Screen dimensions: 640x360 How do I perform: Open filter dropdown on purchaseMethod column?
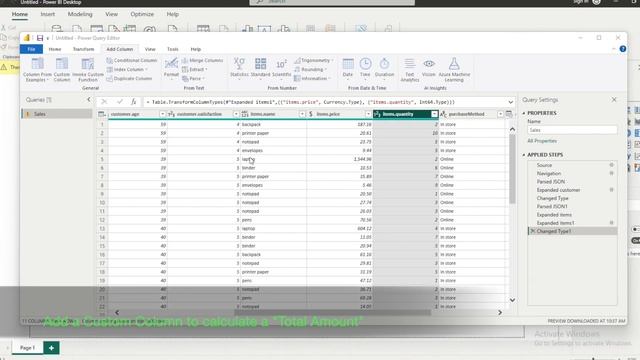(x=500, y=114)
